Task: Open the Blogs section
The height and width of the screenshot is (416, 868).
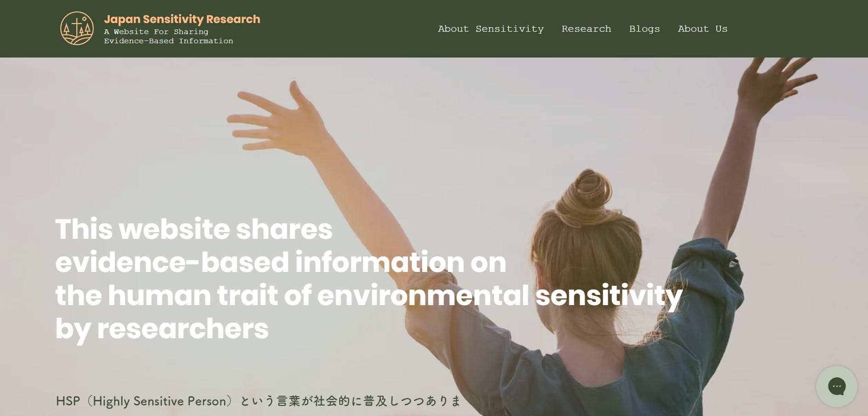Action: pos(644,29)
